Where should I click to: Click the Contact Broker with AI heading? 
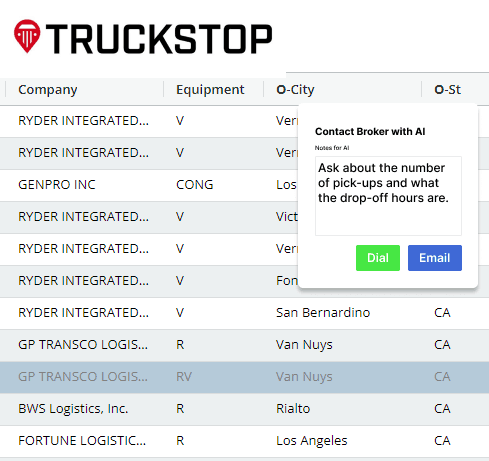tap(370, 131)
